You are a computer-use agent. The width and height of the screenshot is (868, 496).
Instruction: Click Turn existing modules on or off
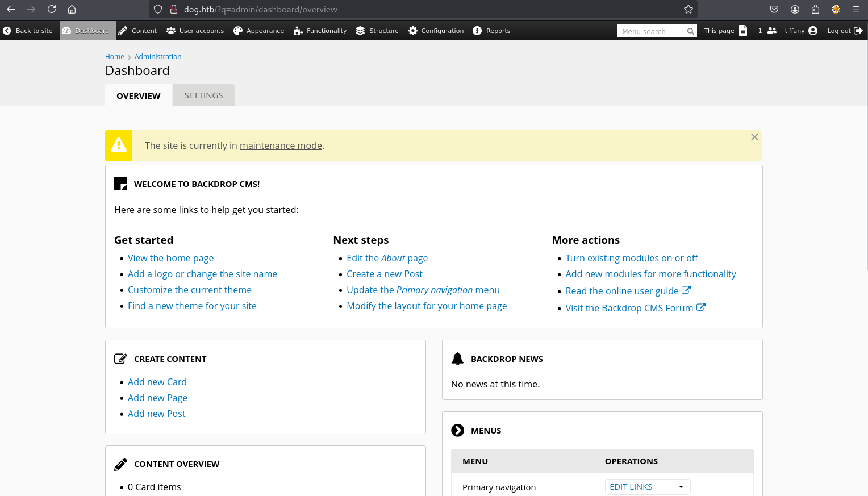tap(632, 258)
